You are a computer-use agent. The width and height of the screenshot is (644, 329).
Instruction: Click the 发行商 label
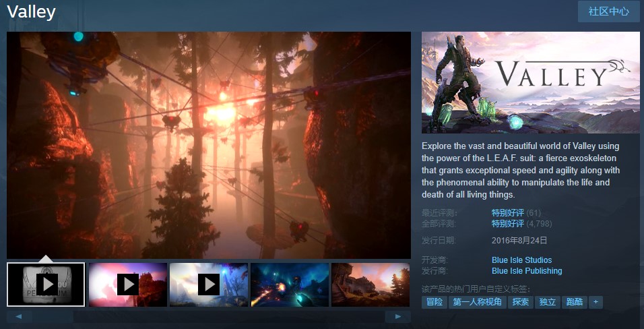point(435,270)
